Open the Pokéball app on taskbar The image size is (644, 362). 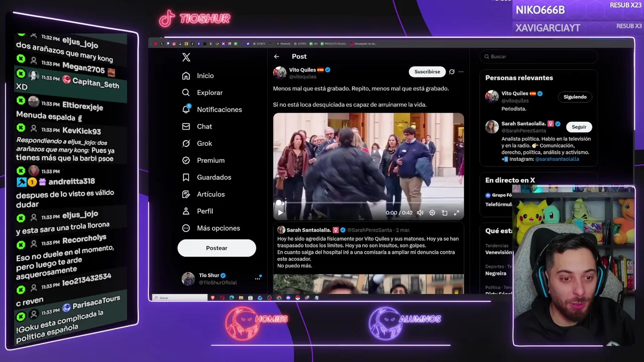click(298, 298)
